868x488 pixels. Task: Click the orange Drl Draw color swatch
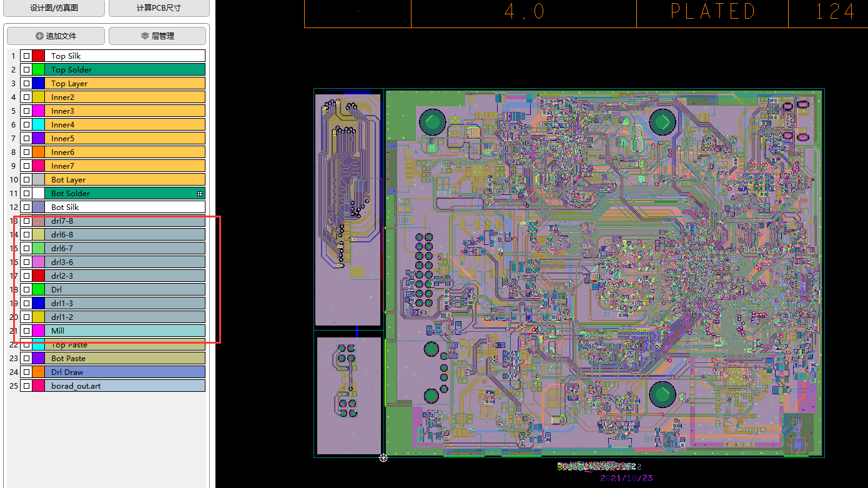tap(39, 372)
